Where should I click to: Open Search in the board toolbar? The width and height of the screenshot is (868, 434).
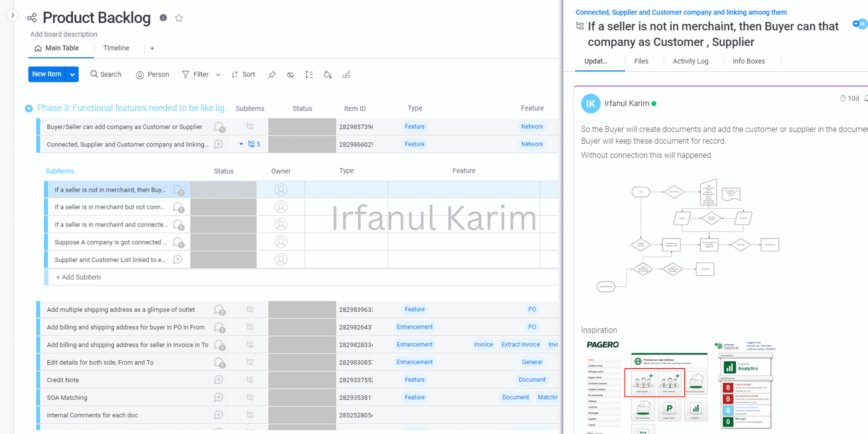[x=106, y=74]
